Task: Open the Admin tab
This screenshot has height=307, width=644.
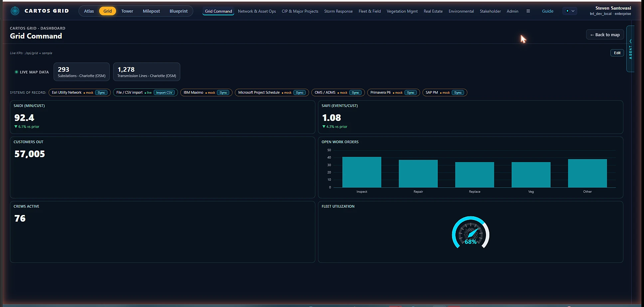Action: tap(512, 11)
